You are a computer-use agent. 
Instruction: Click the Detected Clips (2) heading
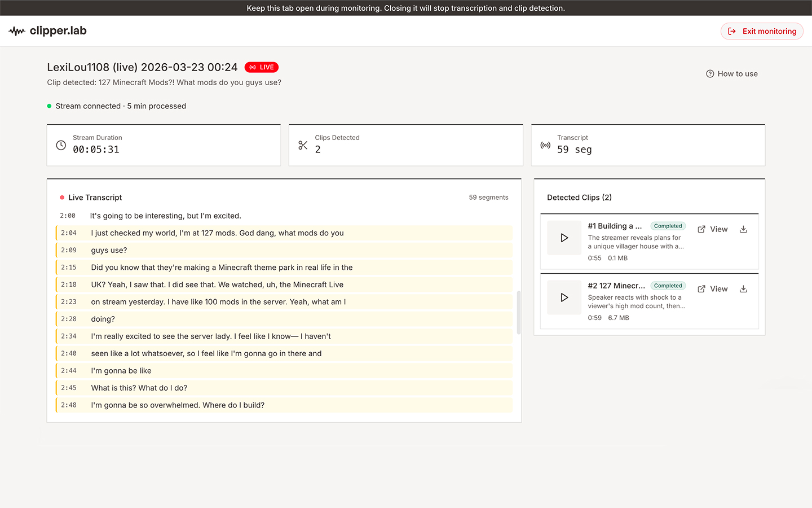(579, 198)
